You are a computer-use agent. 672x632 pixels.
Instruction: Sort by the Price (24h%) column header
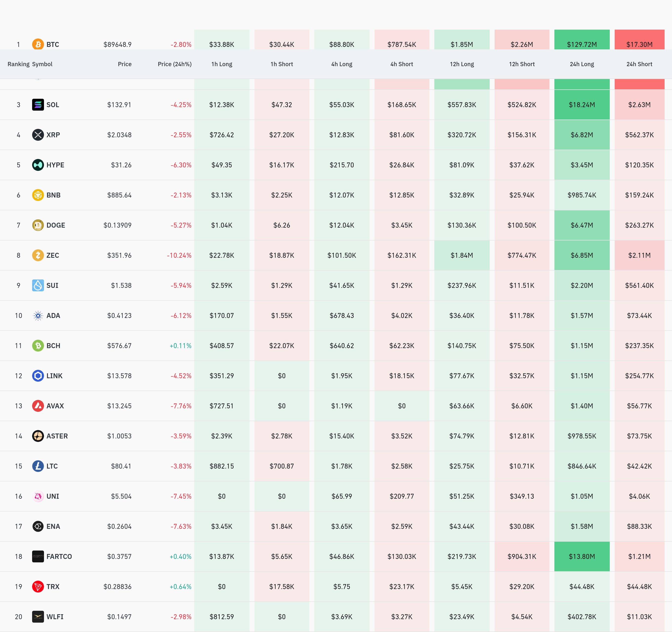click(x=174, y=64)
